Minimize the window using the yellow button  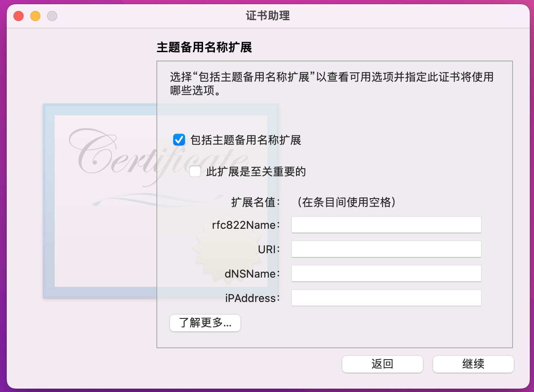point(35,16)
